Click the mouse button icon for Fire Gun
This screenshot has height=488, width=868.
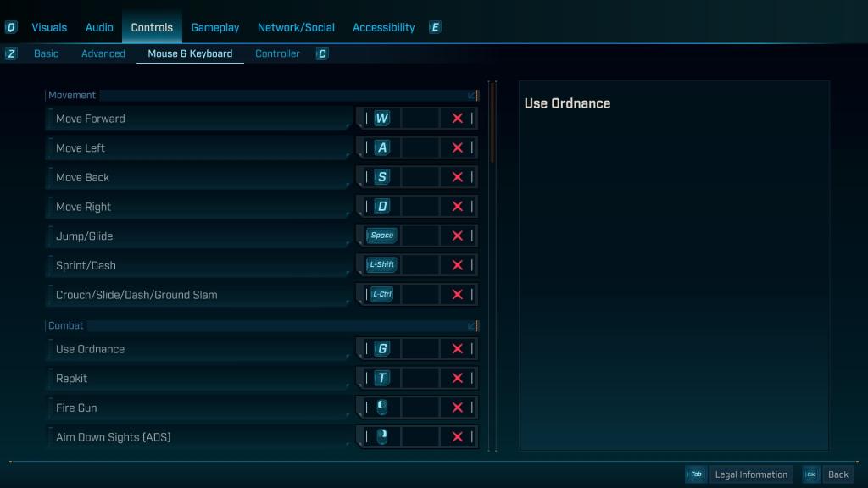point(381,408)
